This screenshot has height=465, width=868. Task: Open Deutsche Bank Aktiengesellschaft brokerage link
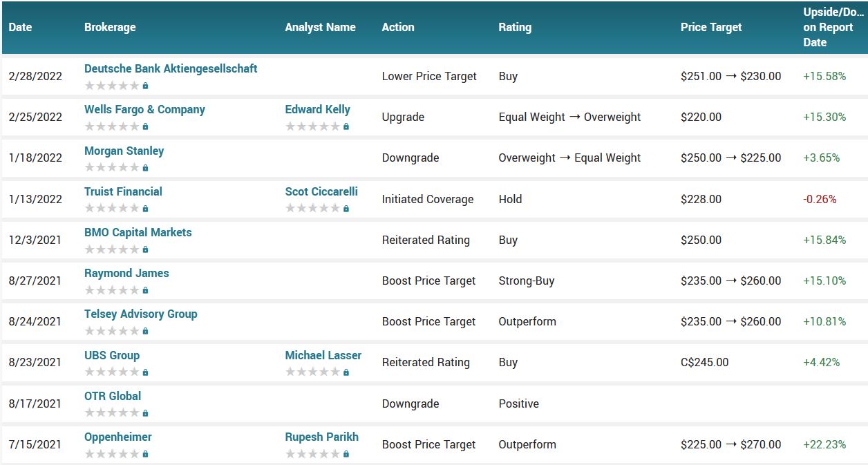click(x=171, y=68)
